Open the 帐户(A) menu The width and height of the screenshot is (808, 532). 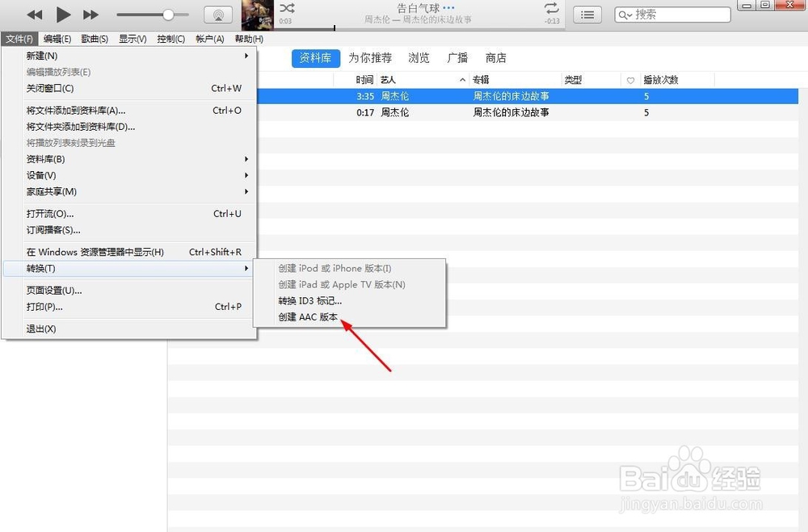point(210,39)
